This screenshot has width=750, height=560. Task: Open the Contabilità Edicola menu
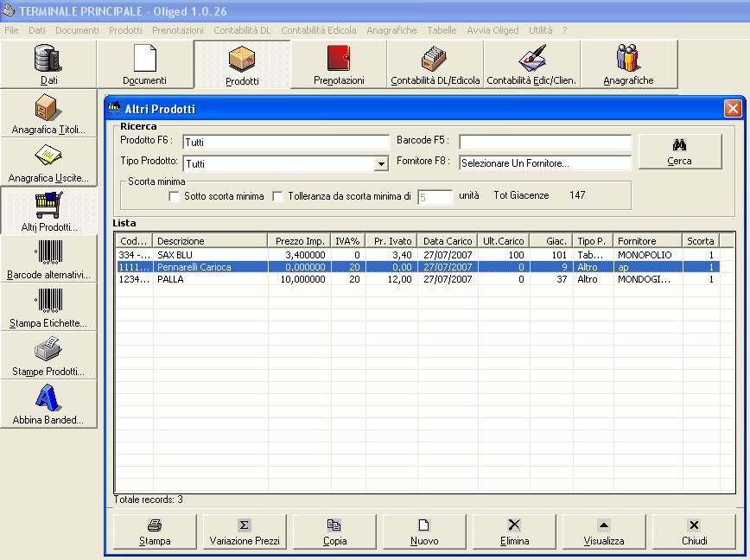coord(319,30)
